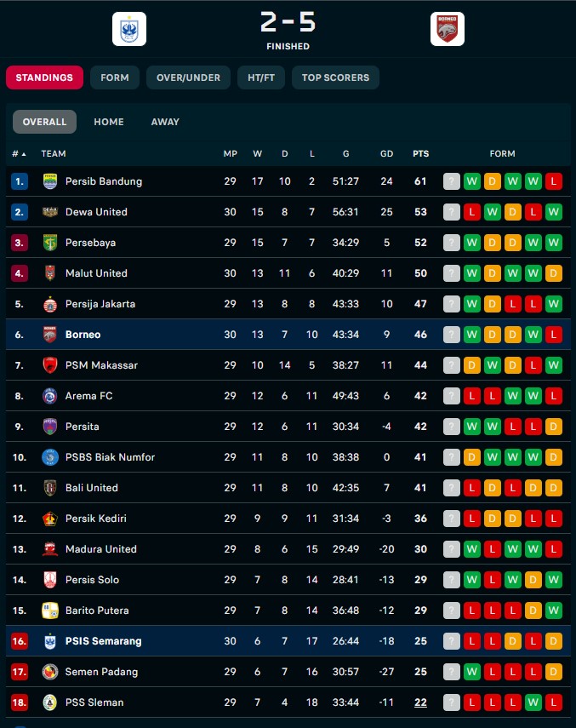Open PSIS Semarang home team logo in header
Screen dimensions: 576x728
pos(129,29)
